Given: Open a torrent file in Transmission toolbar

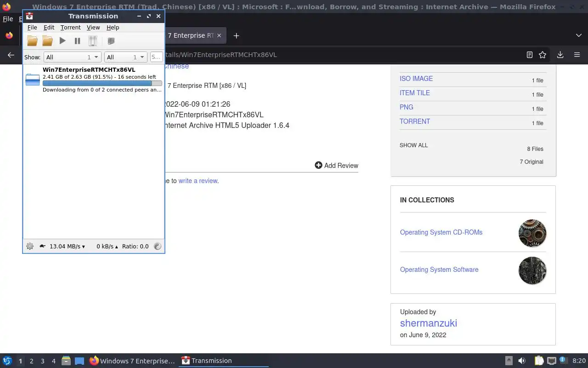Looking at the screenshot, I should (32, 41).
